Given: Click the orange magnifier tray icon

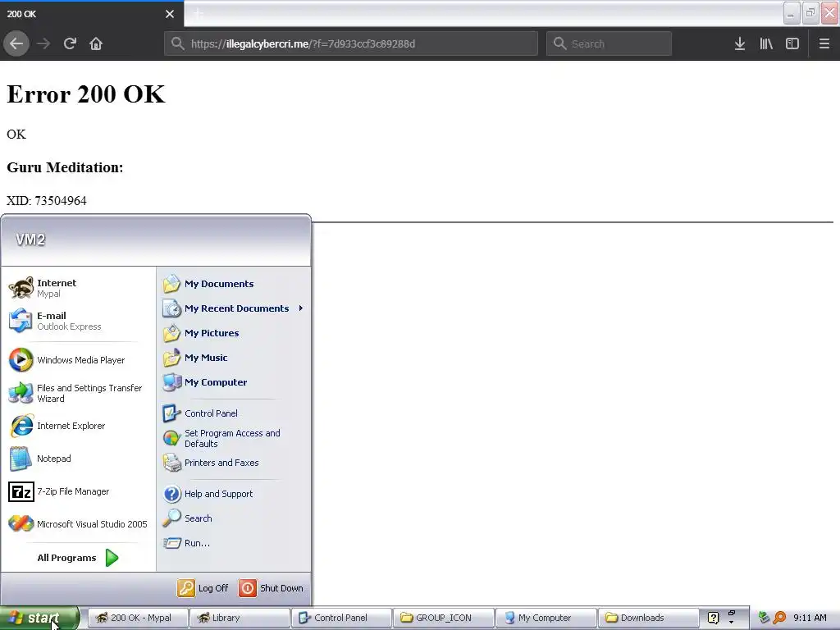Looking at the screenshot, I should click(x=779, y=618).
